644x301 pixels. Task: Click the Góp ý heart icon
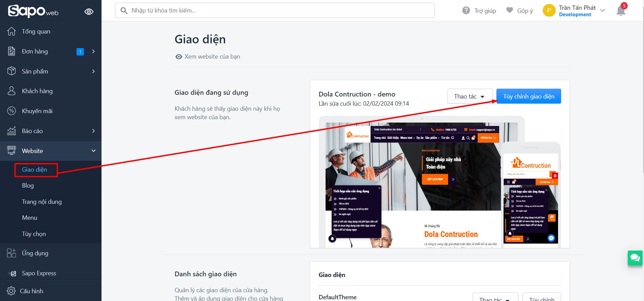[x=510, y=10]
